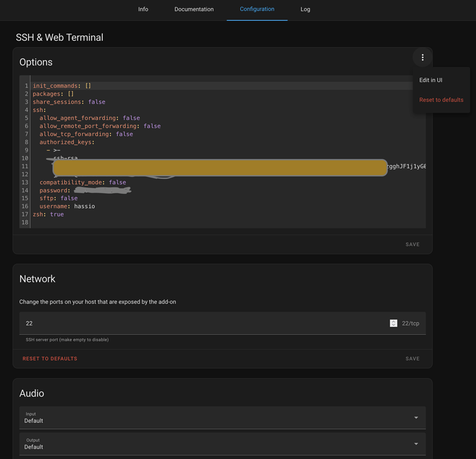The image size is (476, 459).
Task: Go to the Log tab
Action: [305, 9]
